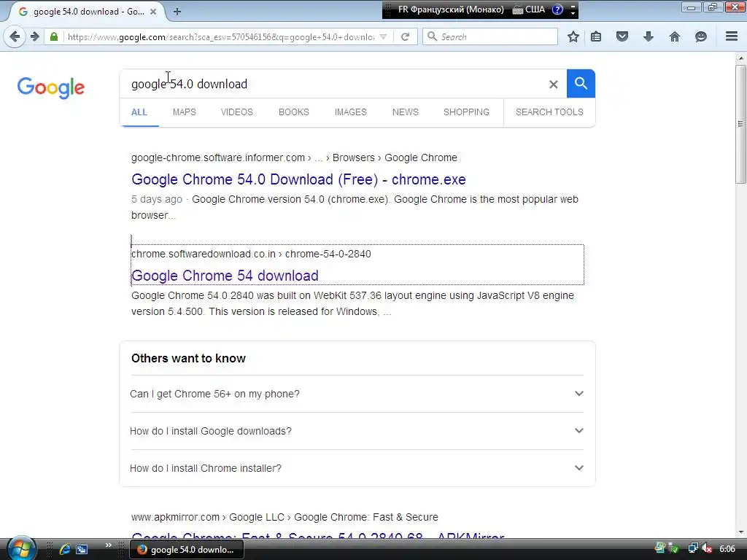Click the www.apkmirror.com breadcrumb
747x560 pixels.
click(175, 517)
